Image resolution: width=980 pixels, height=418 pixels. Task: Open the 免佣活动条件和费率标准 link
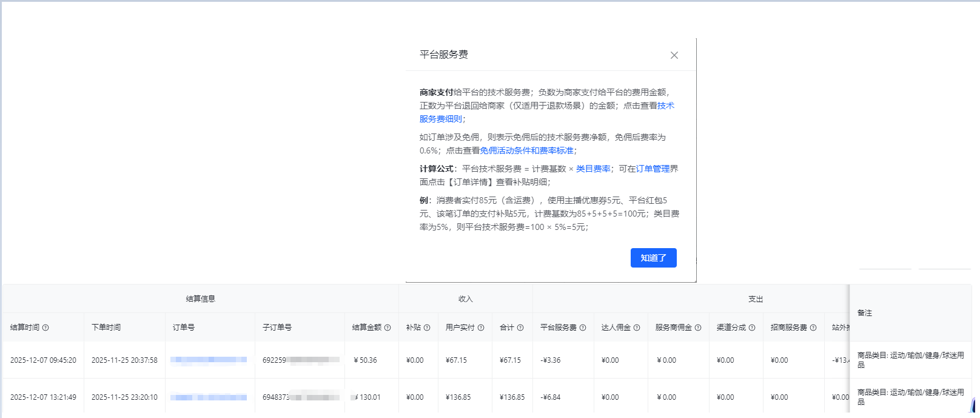point(527,150)
